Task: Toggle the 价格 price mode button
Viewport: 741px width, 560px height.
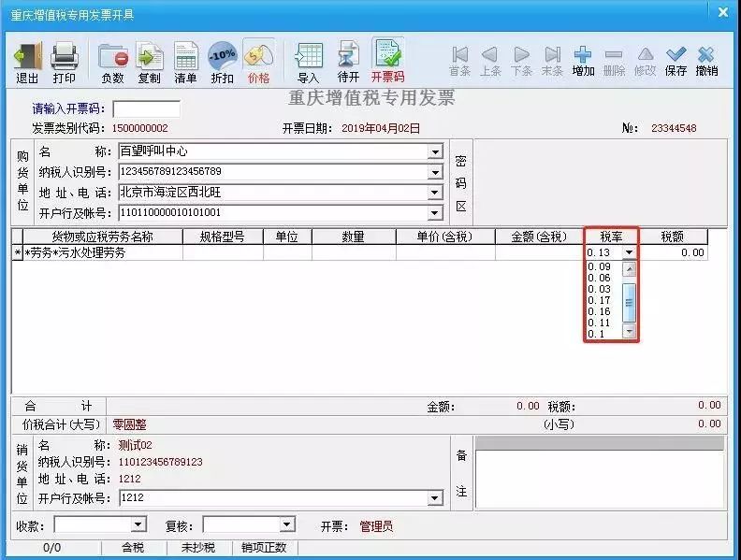Action: click(x=258, y=62)
